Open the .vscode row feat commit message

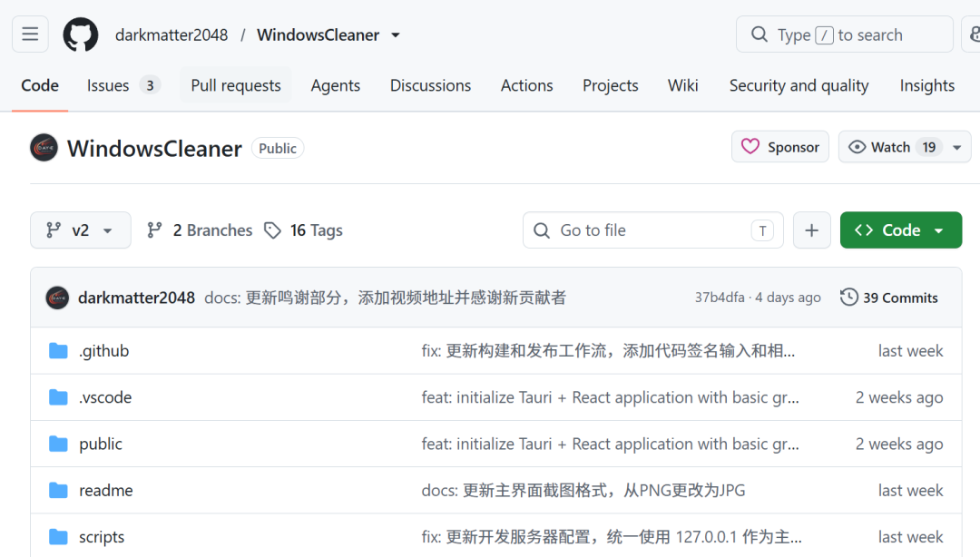click(610, 397)
